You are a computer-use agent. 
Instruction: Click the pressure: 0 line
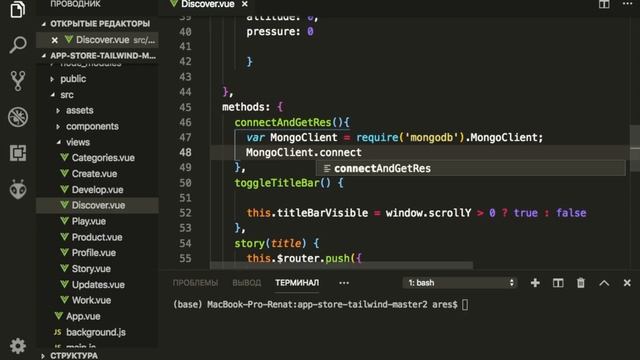280,31
